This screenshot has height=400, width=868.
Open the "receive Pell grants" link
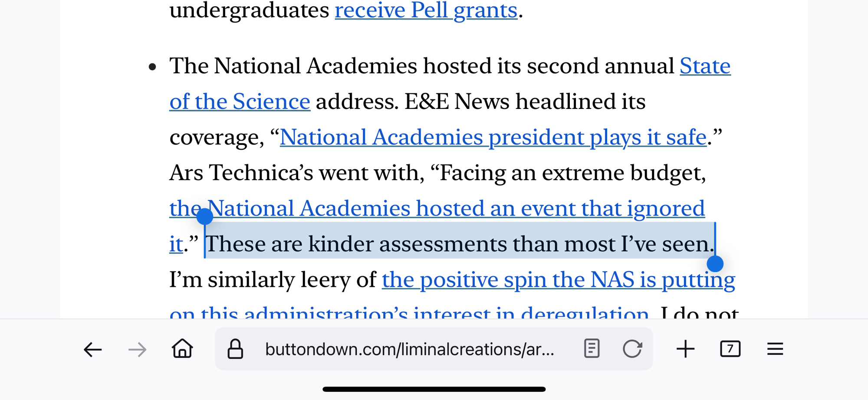[x=426, y=10]
